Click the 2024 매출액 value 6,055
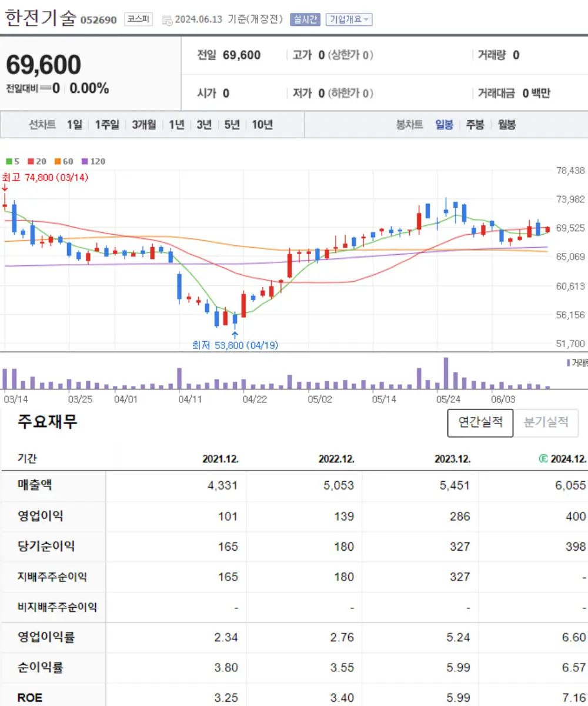Viewport: 588px width, 706px height. point(570,485)
